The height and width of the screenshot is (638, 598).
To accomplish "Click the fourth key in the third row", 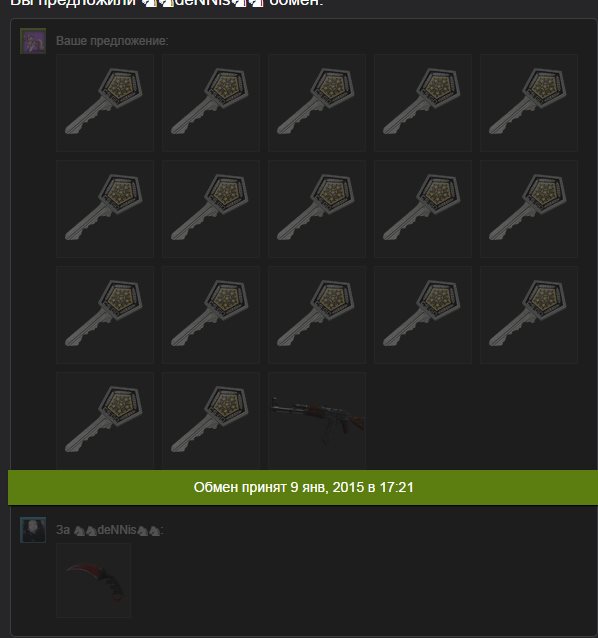I will (423, 315).
